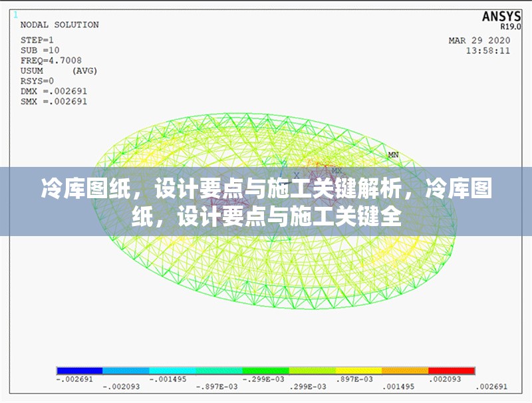
Task: Toggle the STEP=1 load step entry
Action: (x=39, y=39)
